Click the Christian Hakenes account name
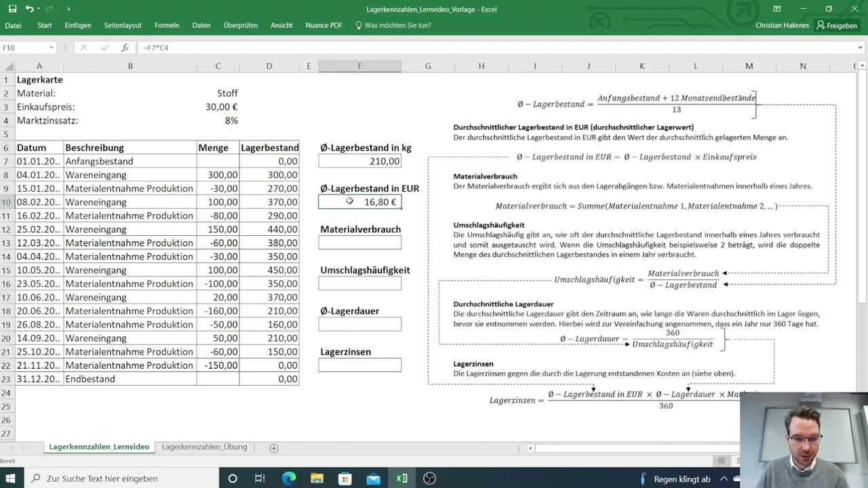The image size is (868, 488). 782,25
